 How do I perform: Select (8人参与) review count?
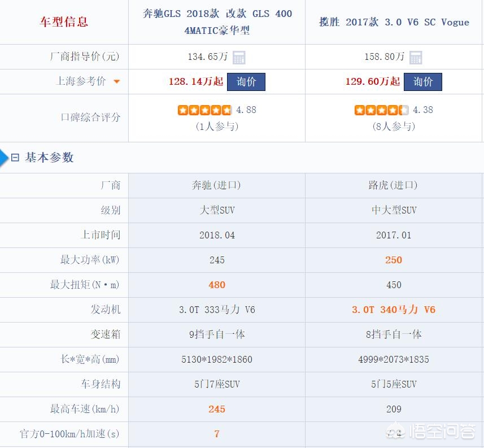394,127
